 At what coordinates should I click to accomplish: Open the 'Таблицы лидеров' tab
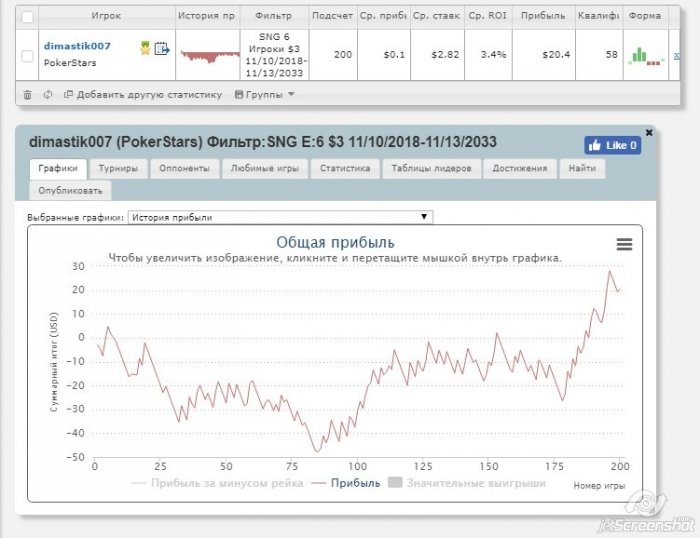(431, 169)
